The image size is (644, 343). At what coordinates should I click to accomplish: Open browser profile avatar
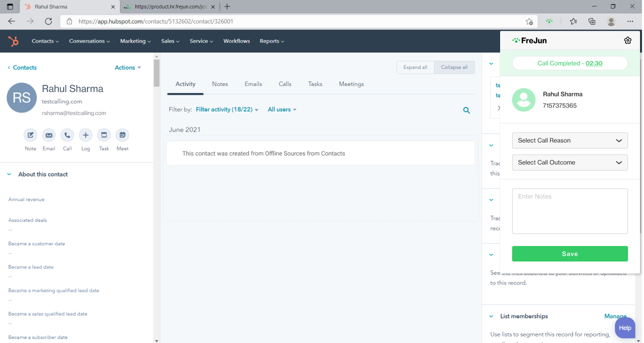click(x=611, y=21)
